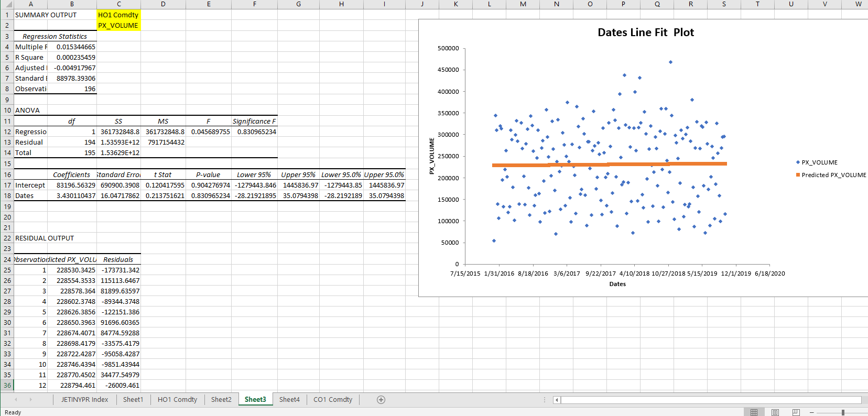Screen dimensions: 868x416
Task: Select Multiple R value 0.015344665
Action: [72, 47]
